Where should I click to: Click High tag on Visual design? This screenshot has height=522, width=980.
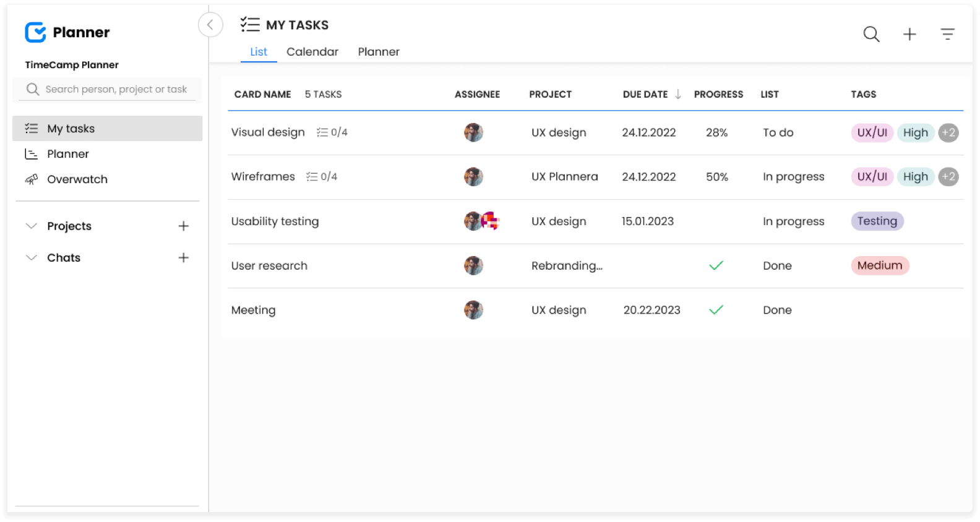916,132
